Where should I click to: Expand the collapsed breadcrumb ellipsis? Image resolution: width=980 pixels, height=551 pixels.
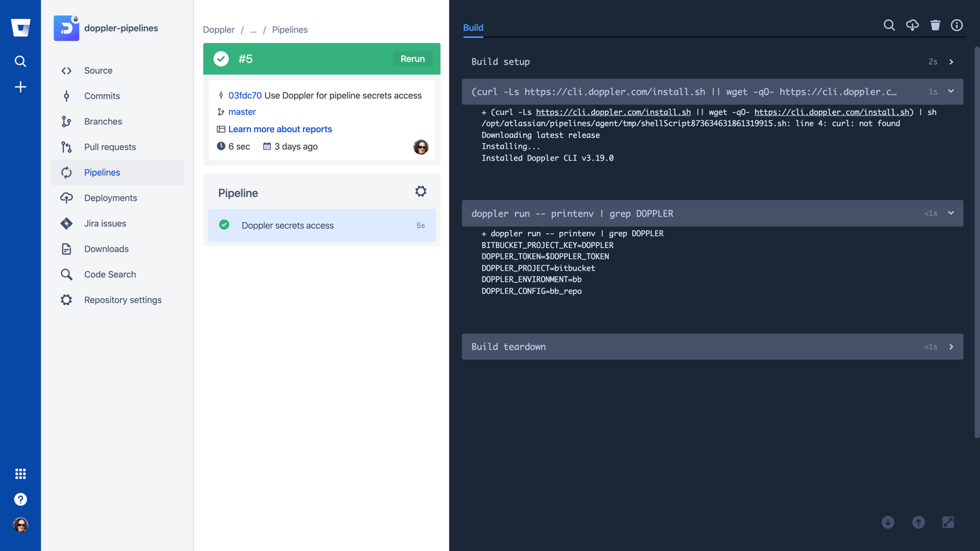point(253,30)
